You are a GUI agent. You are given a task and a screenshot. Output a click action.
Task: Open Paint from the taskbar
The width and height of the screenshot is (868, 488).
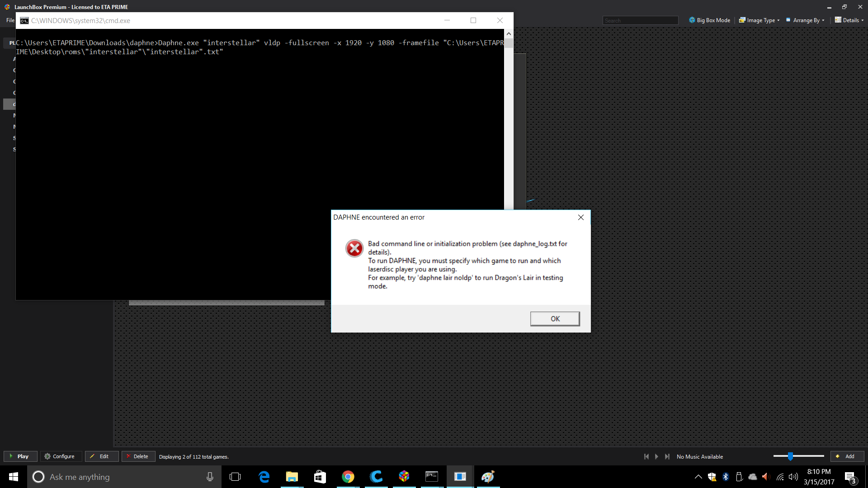(x=488, y=477)
